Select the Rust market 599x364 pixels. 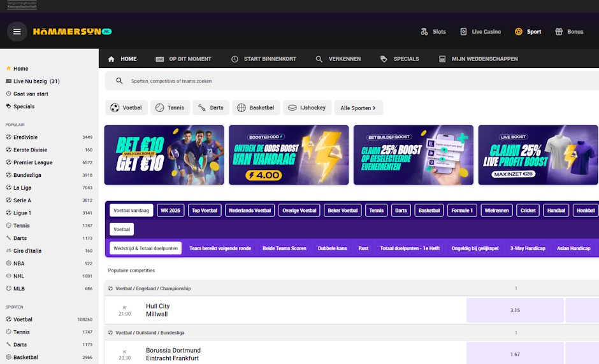(363, 248)
